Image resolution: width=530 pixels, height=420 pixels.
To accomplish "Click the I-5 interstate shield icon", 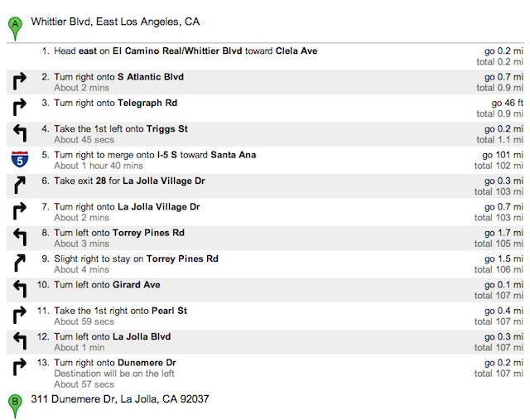I will 18,159.
